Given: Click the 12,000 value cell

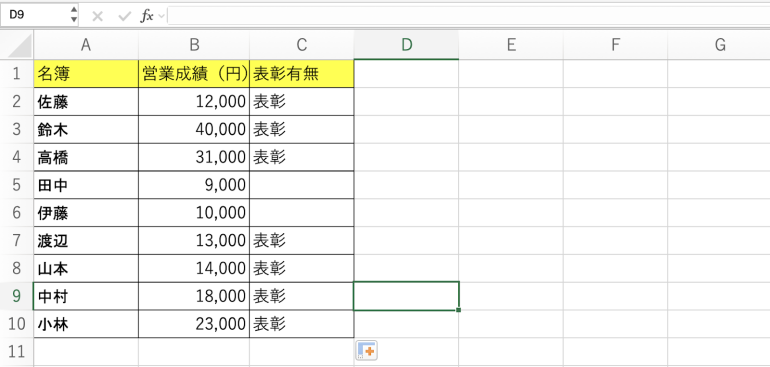Looking at the screenshot, I should coord(194,102).
